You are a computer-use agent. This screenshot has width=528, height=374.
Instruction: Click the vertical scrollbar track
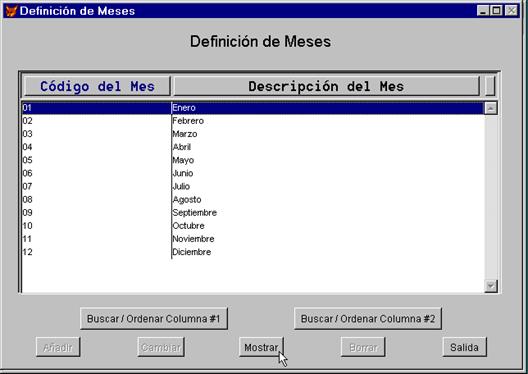(x=491, y=197)
